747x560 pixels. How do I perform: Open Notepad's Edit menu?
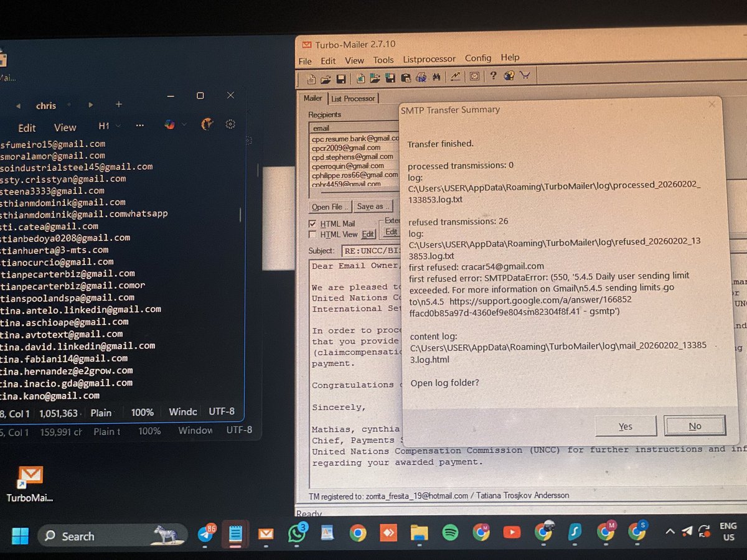click(x=27, y=128)
